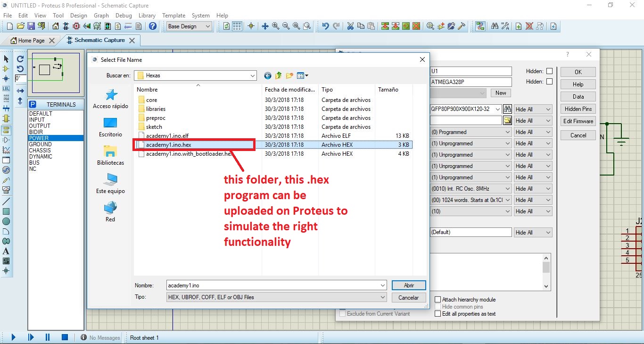
Task: Switch to the Home Page tab
Action: (x=32, y=41)
